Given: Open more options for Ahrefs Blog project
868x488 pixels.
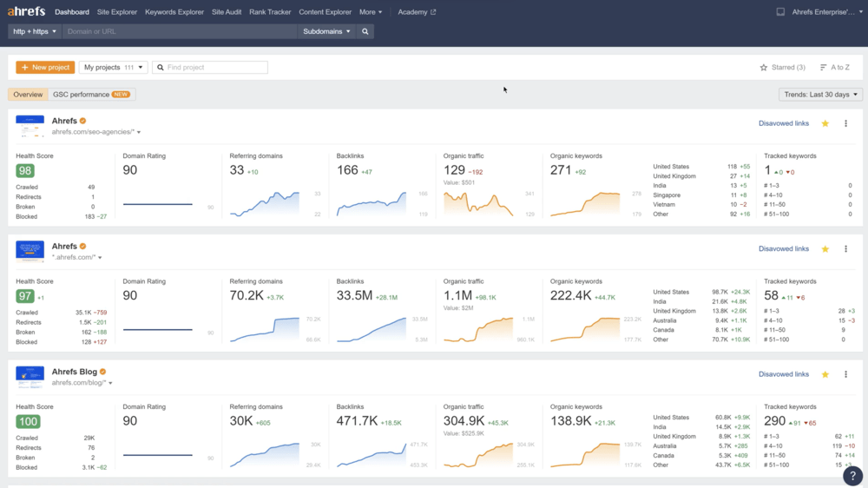Looking at the screenshot, I should coord(845,374).
